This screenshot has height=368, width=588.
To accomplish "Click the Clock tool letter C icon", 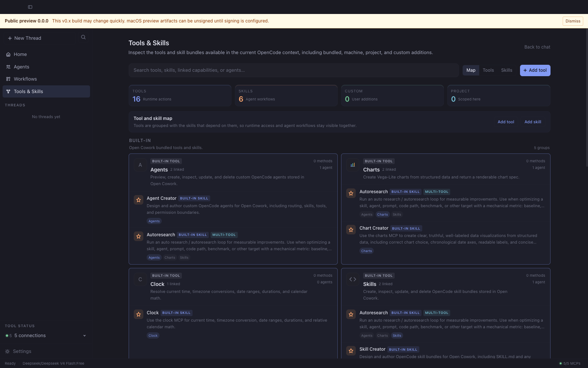I will click(x=140, y=280).
